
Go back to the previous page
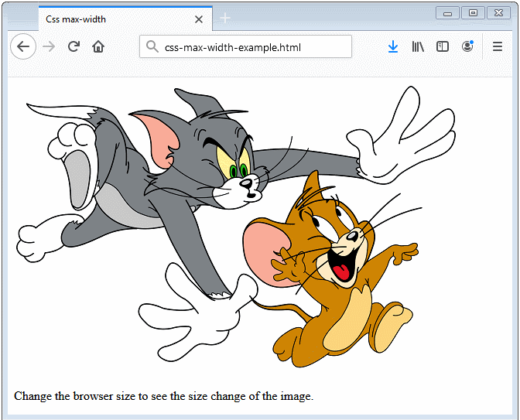pyautogui.click(x=23, y=46)
